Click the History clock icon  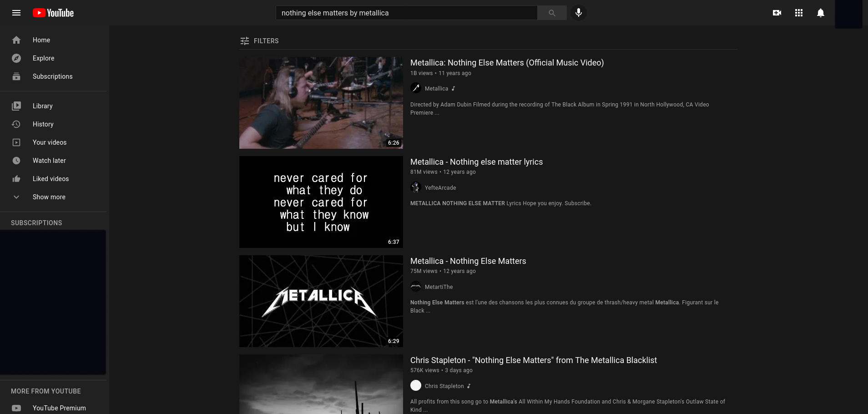click(16, 124)
